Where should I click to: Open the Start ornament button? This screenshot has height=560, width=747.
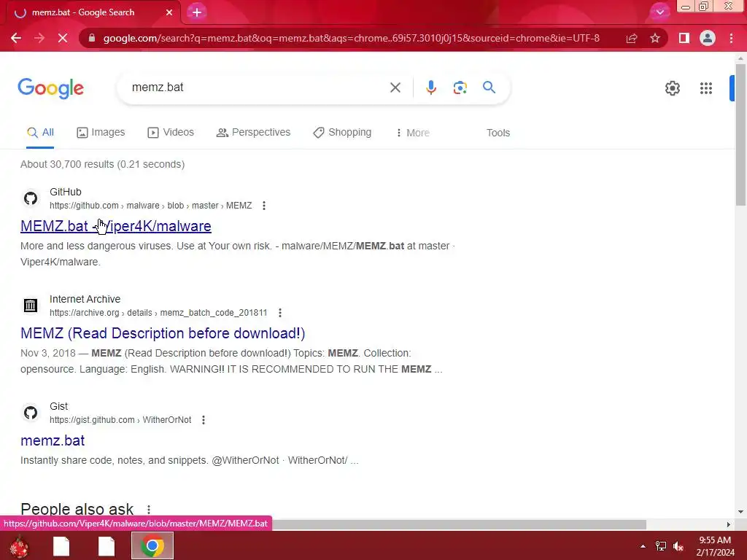tap(19, 546)
